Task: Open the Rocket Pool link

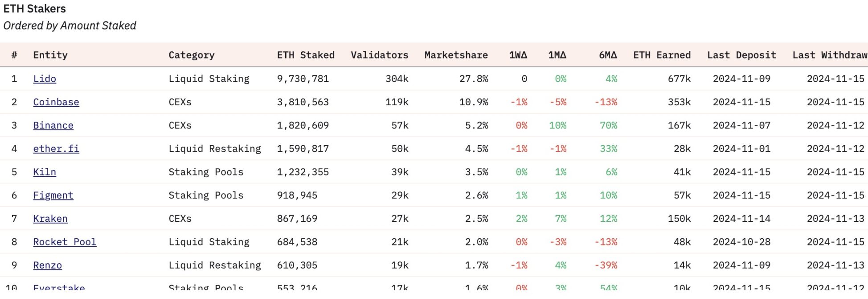Action: point(65,242)
